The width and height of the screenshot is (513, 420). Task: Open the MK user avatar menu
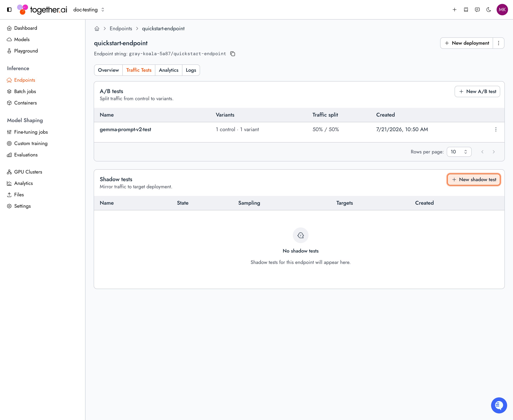pos(502,10)
